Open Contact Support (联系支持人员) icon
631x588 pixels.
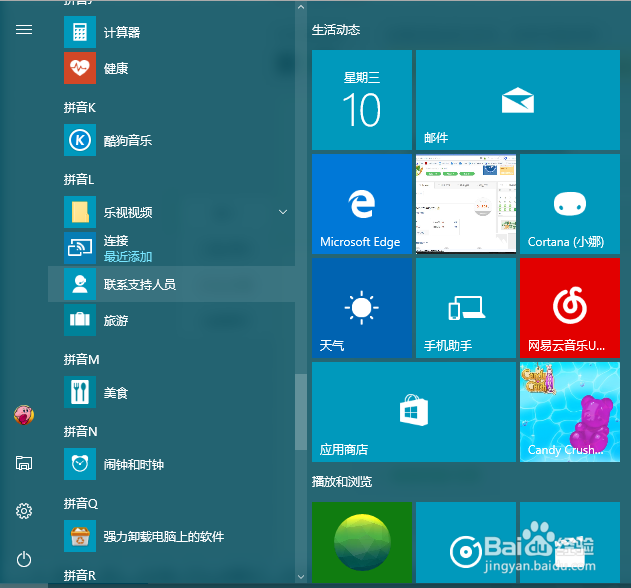click(x=80, y=284)
